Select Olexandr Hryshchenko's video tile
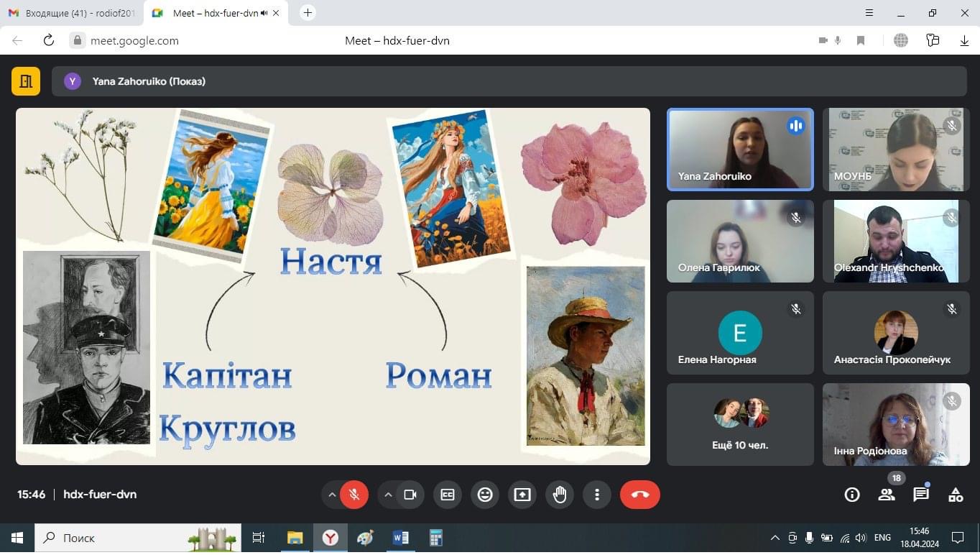 [896, 241]
